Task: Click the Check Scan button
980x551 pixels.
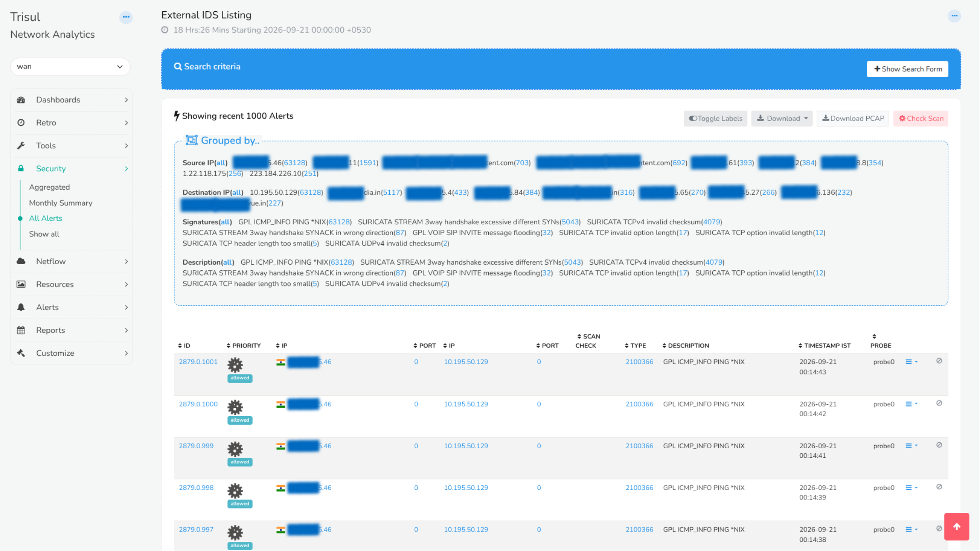Action: [921, 118]
